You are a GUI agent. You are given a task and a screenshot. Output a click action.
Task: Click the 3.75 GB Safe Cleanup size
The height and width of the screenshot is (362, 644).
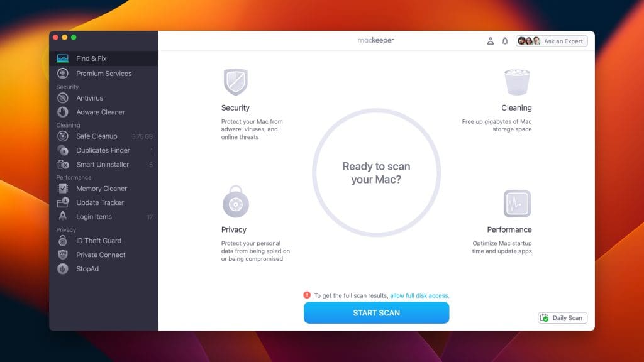click(142, 136)
